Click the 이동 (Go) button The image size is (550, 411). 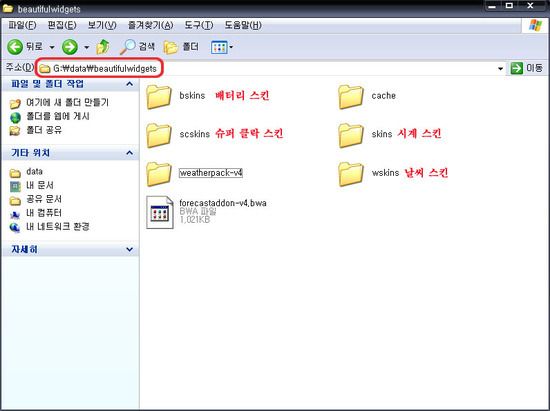pyautogui.click(x=526, y=68)
